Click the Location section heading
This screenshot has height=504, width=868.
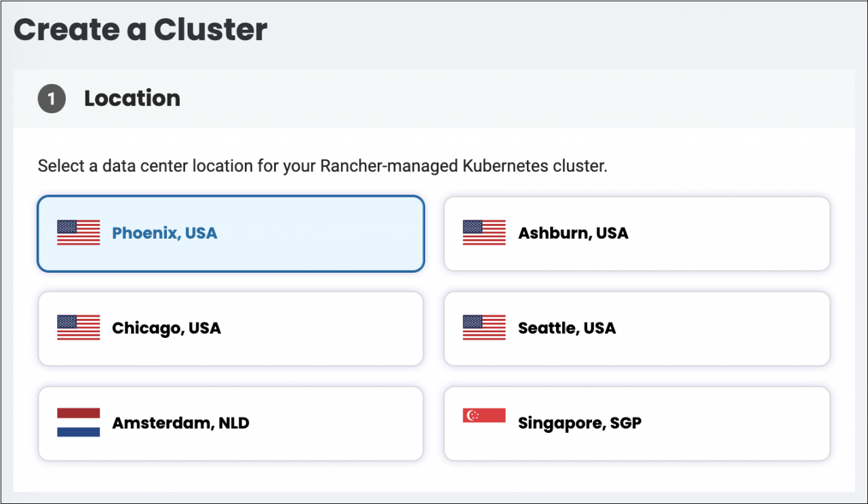coord(132,98)
